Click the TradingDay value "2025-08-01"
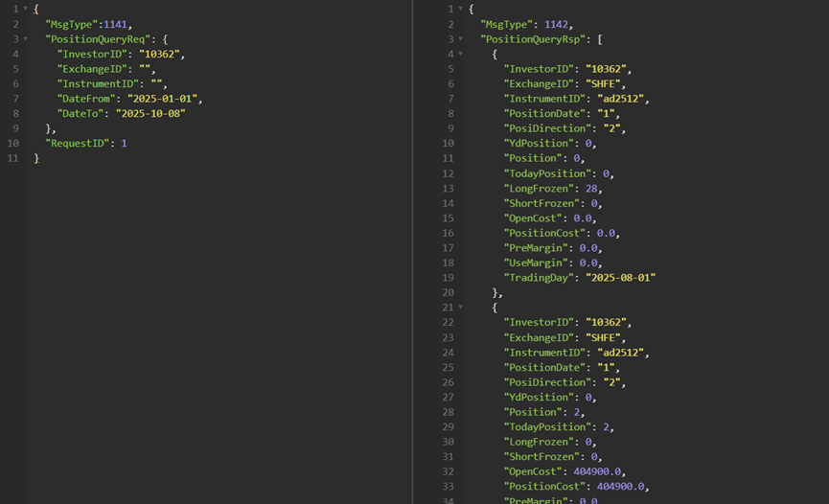 pyautogui.click(x=620, y=278)
